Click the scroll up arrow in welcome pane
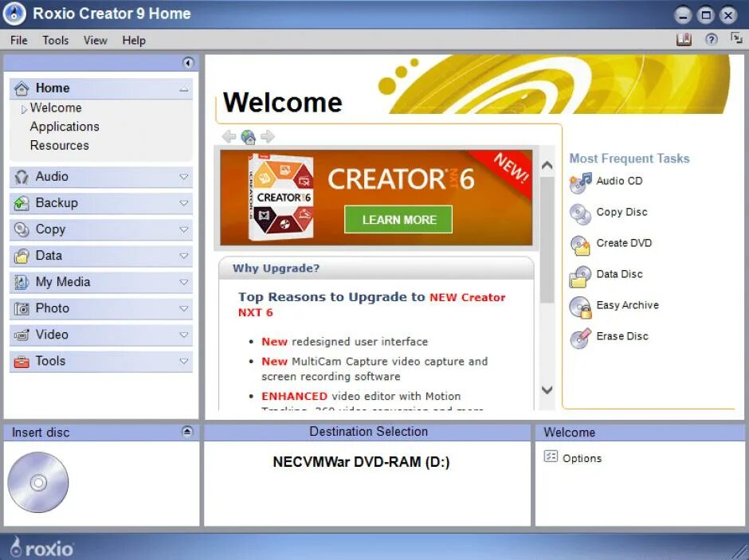Viewport: 749px width, 560px height. pos(547,166)
